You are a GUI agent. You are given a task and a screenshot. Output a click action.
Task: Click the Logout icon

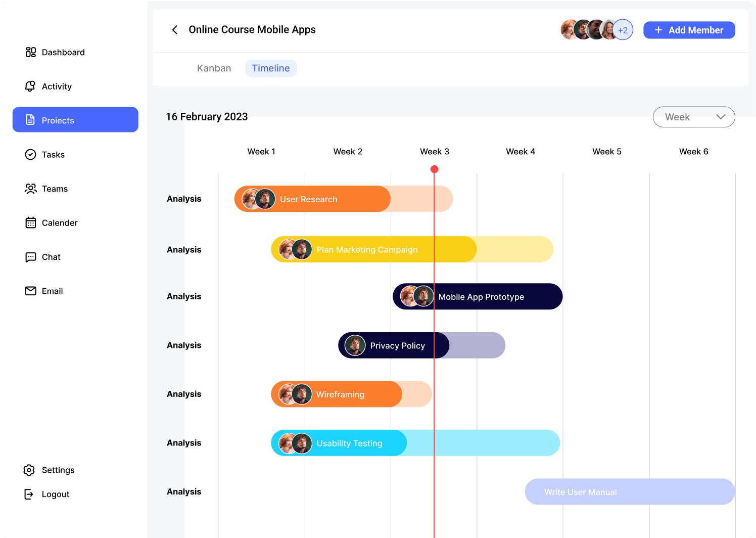[29, 495]
